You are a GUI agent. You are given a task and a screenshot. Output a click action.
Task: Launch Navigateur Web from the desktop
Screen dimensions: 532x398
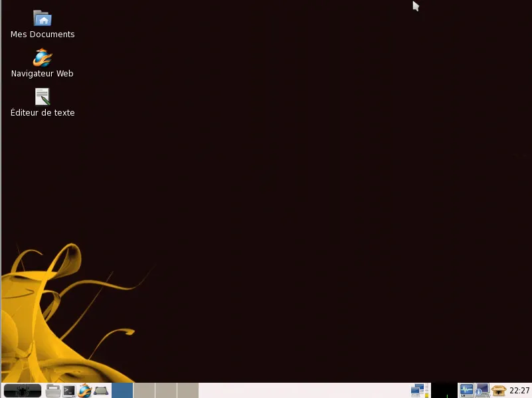pyautogui.click(x=43, y=57)
